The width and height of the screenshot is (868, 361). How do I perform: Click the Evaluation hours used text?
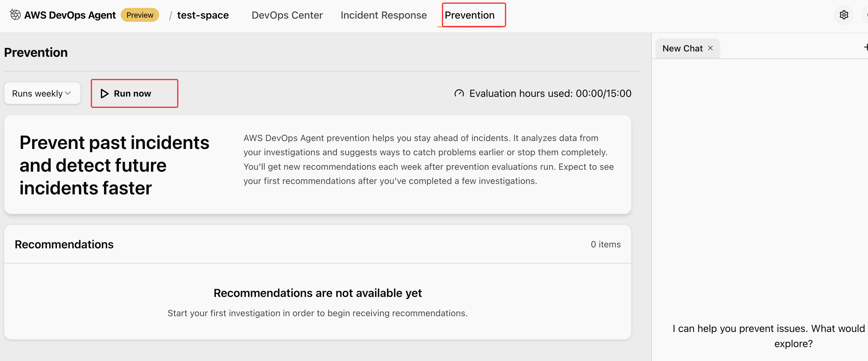point(550,93)
